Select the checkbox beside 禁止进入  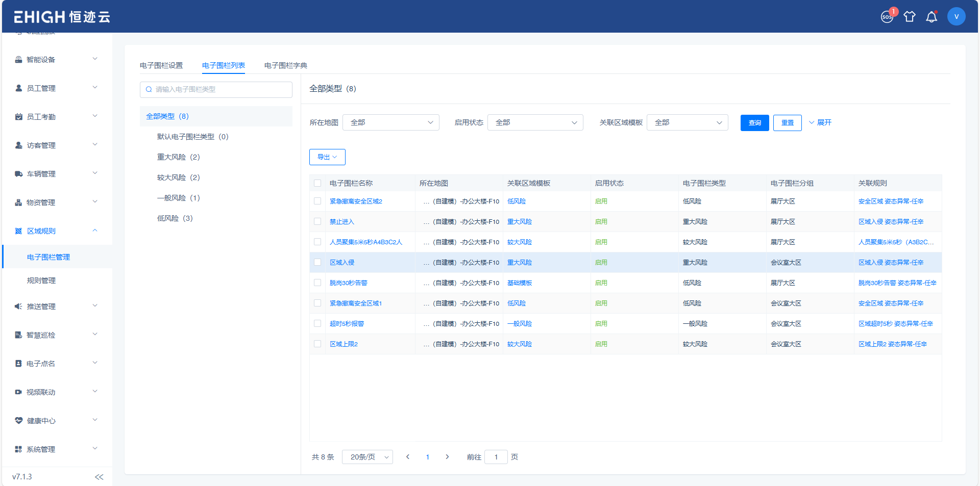[317, 221]
